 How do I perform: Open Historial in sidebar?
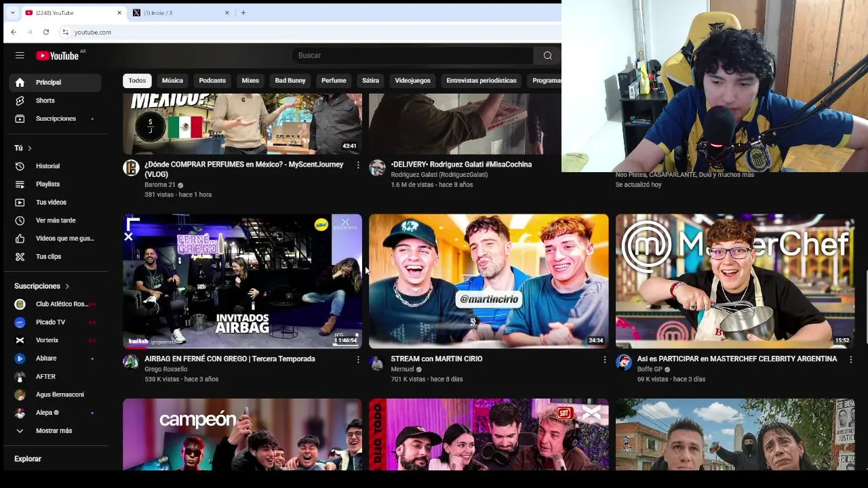click(x=55, y=166)
